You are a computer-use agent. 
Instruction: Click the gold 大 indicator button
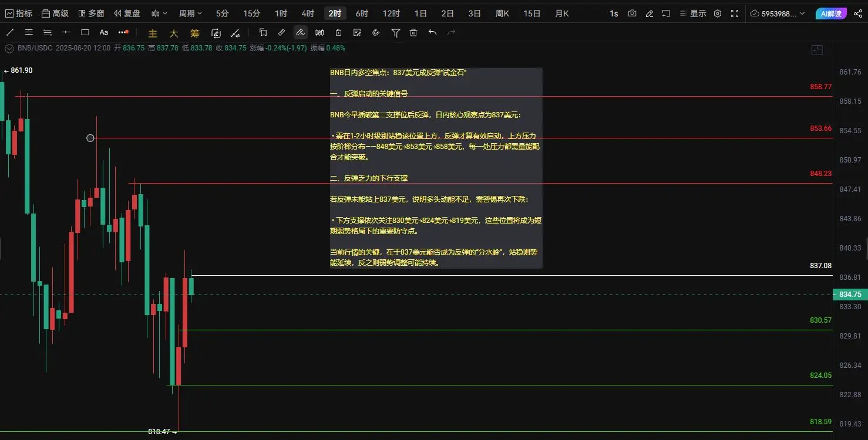174,33
